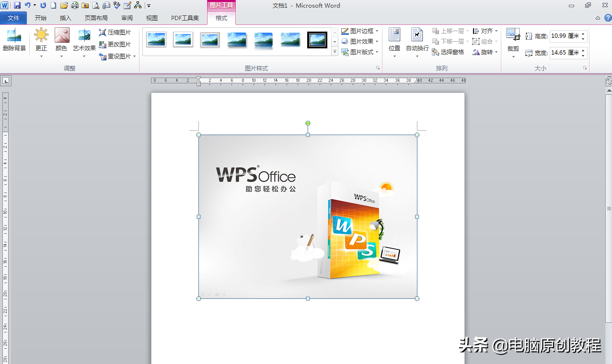Screen dimensions: 612x364
Task: Select the 格式 tab under 图片工具
Action: coord(221,18)
